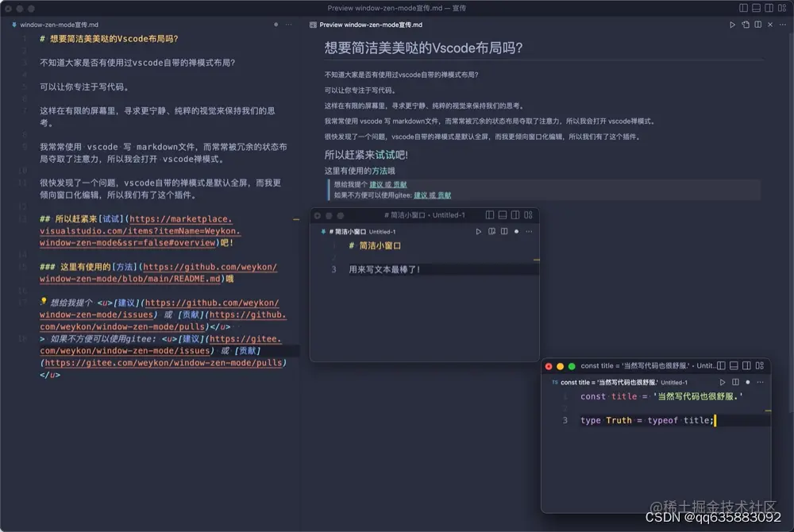Click the lightbulb icon at line 17
794x532 pixels.
pyautogui.click(x=44, y=301)
